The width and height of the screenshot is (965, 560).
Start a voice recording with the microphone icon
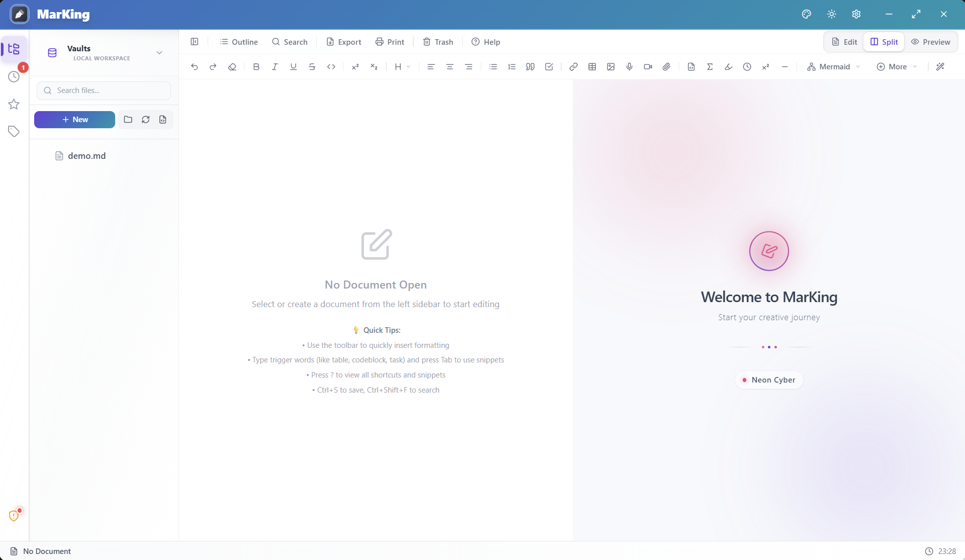point(629,66)
